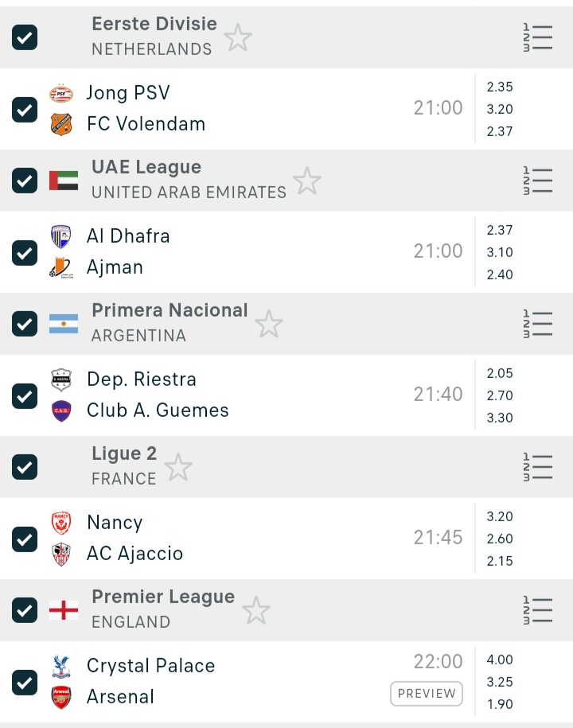
Task: Select the 1.90 Arsenal win odds
Action: click(x=500, y=704)
